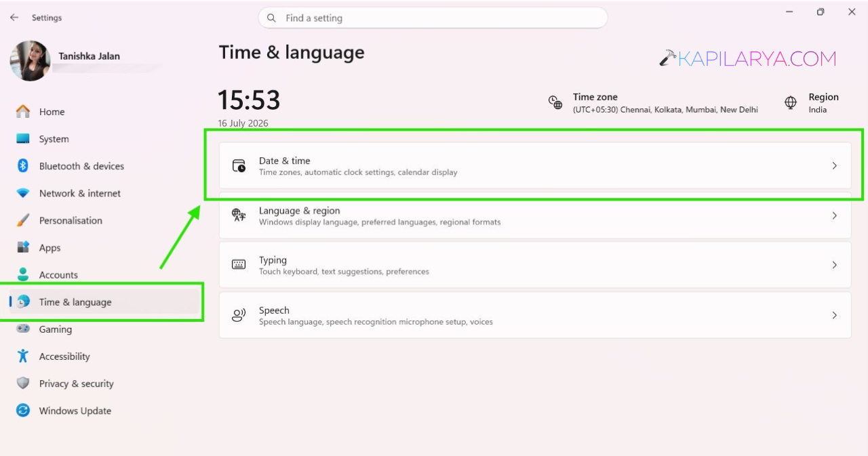Open Gaming label in sidebar
The height and width of the screenshot is (456, 868).
56,329
